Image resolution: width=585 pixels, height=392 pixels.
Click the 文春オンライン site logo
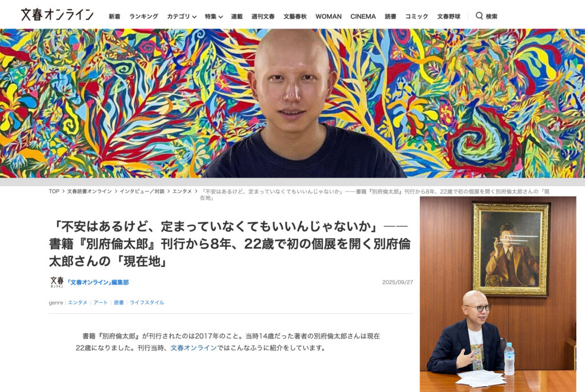point(57,15)
